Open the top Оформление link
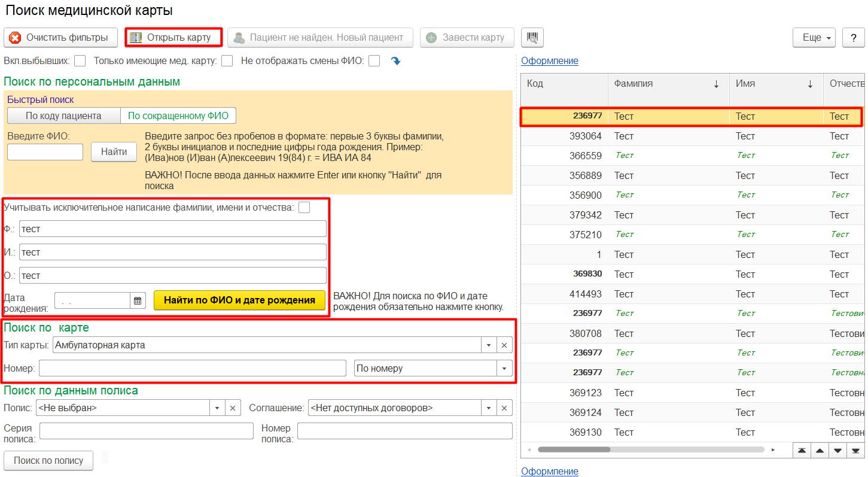This screenshot has height=477, width=868. [550, 60]
